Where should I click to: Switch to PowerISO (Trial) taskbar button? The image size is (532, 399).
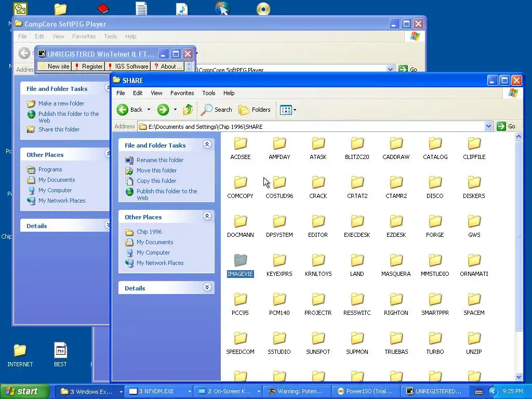pos(365,392)
